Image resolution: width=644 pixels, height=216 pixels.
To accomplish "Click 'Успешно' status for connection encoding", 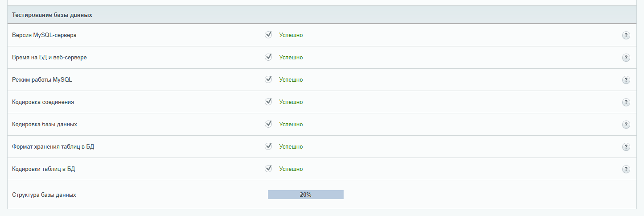I will pos(291,102).
